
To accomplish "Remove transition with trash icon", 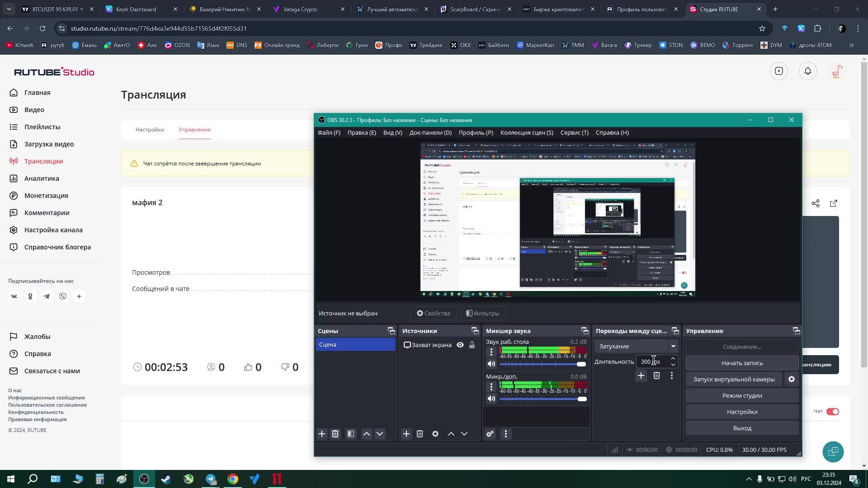I will pyautogui.click(x=656, y=375).
